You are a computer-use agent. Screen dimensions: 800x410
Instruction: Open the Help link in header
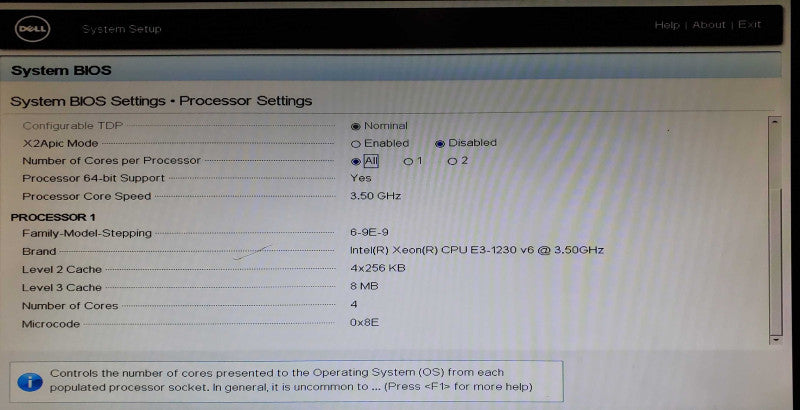667,25
